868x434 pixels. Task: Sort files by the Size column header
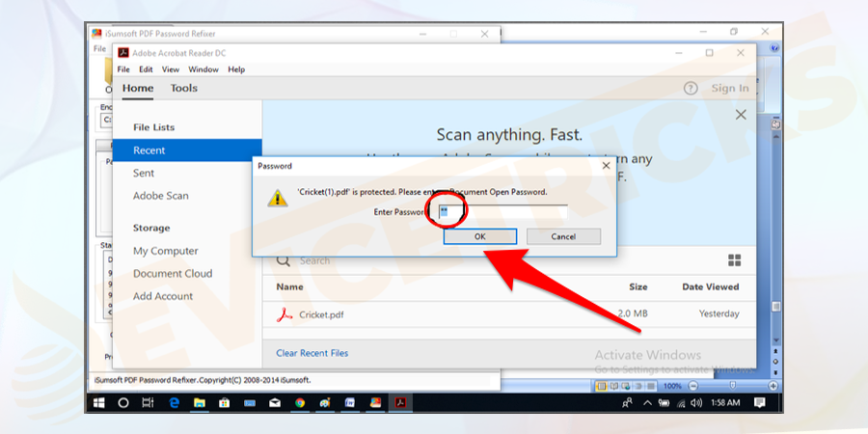(637, 286)
